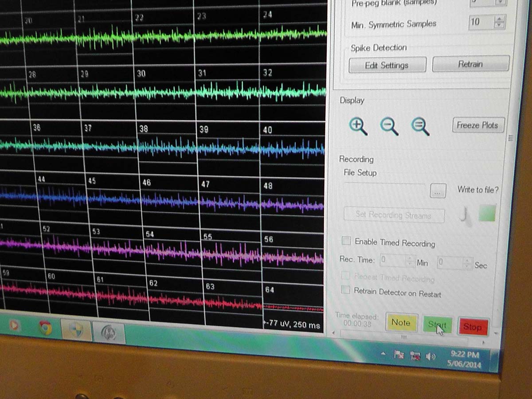This screenshot has width=532, height=399.
Task: Click the Edit Settings button
Action: 387,65
